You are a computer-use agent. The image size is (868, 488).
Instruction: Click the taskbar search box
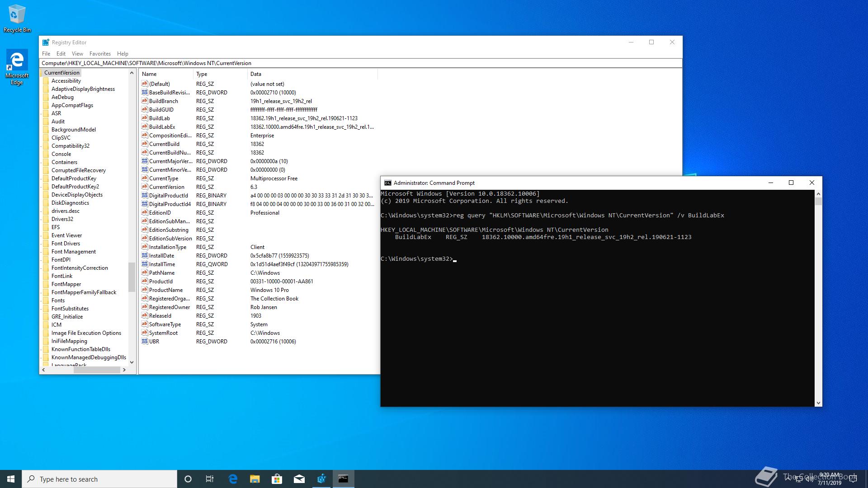pyautogui.click(x=99, y=479)
